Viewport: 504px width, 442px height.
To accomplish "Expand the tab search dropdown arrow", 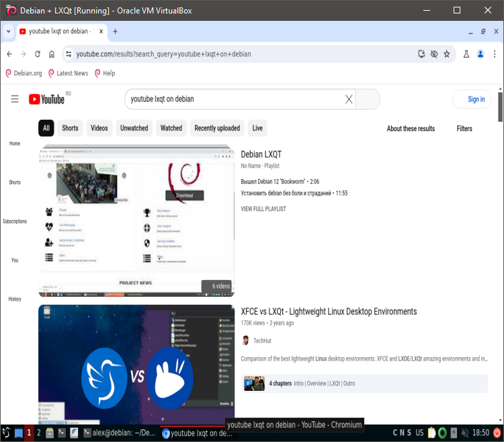I will [8, 32].
